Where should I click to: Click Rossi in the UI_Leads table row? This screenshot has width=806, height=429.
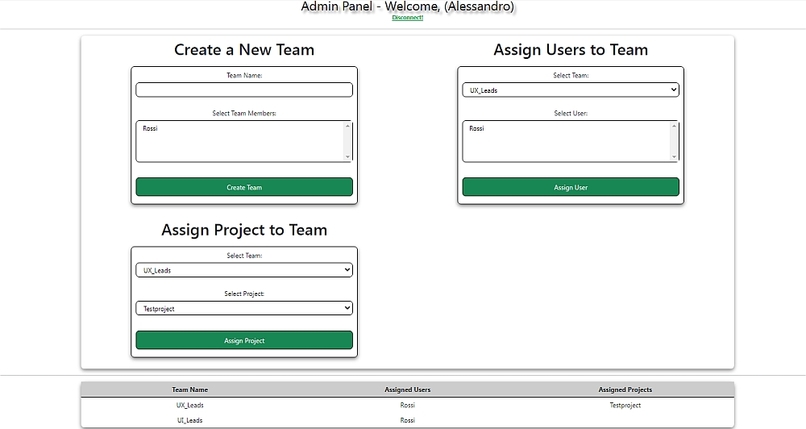pyautogui.click(x=408, y=420)
